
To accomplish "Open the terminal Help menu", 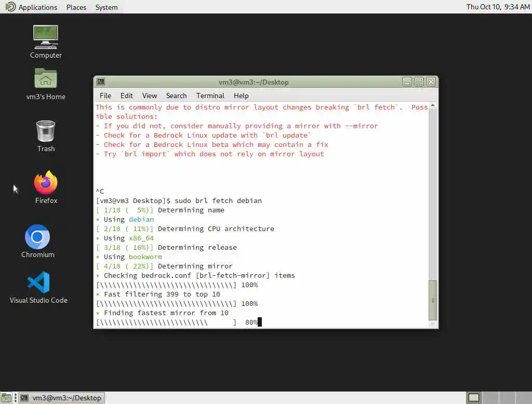I will pyautogui.click(x=241, y=96).
